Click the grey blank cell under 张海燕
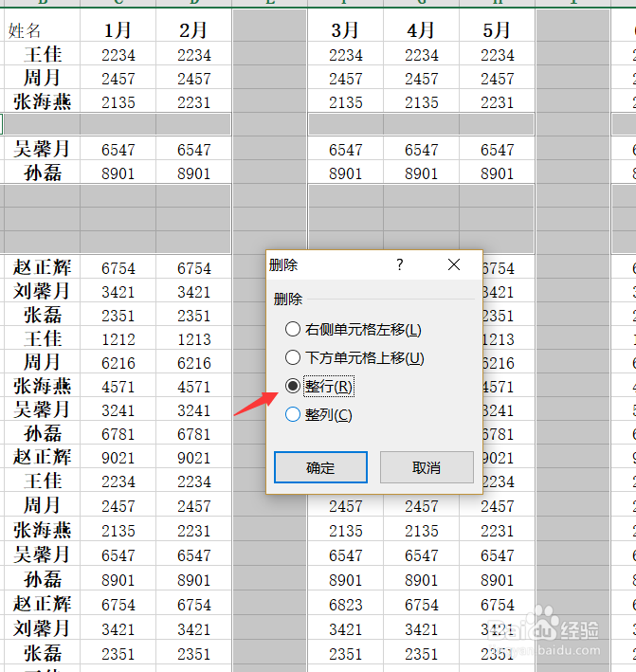 42,125
